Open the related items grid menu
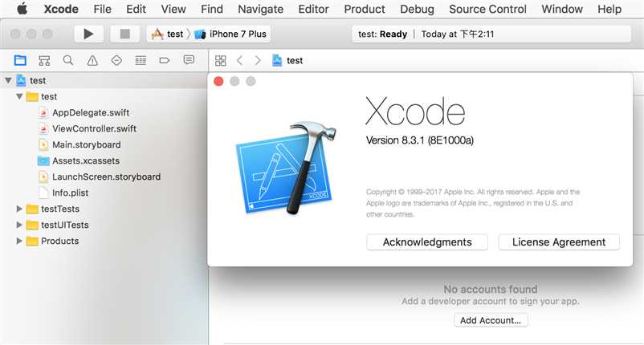The width and height of the screenshot is (644, 345). (221, 61)
